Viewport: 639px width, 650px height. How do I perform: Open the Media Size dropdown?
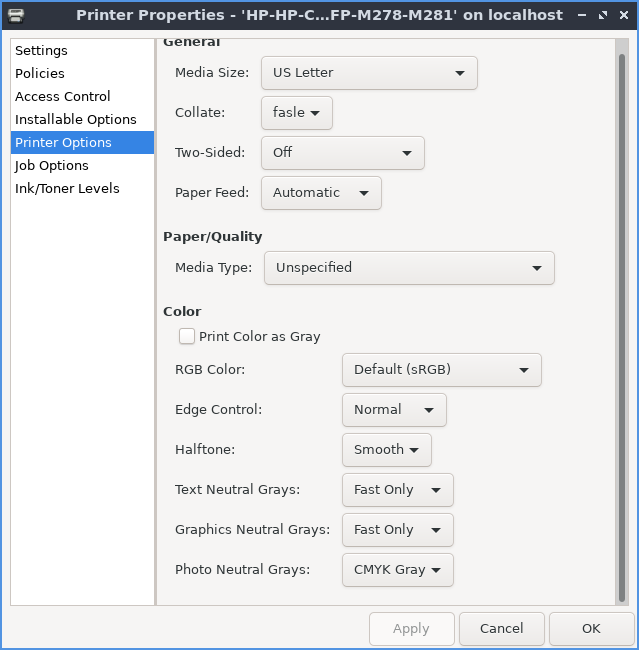click(x=368, y=73)
